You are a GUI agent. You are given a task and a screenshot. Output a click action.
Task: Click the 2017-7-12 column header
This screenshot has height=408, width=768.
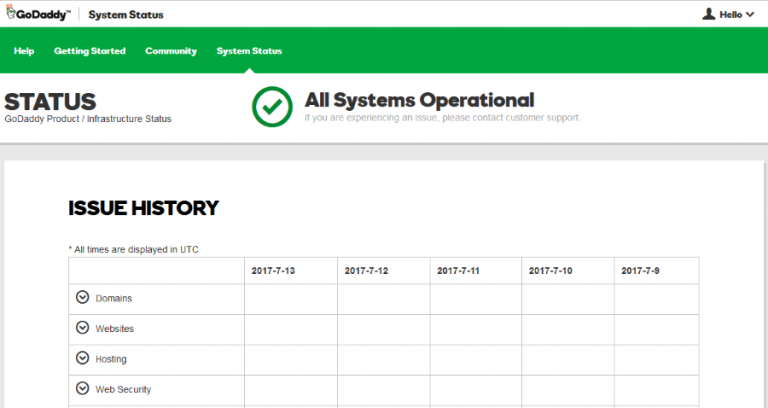click(x=366, y=271)
